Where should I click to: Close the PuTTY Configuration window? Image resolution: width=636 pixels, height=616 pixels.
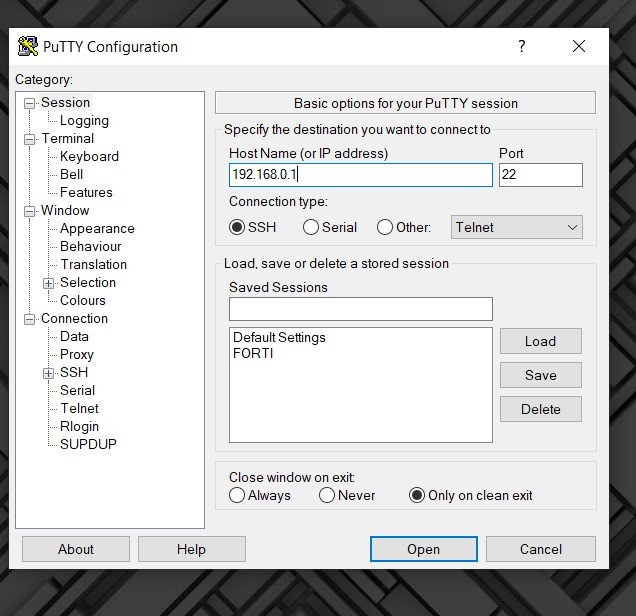579,46
